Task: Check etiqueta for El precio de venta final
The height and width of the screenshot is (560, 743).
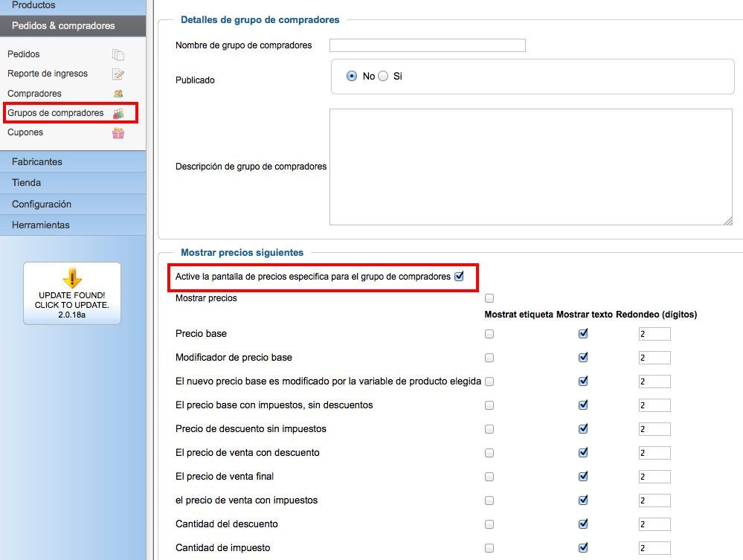Action: [489, 477]
